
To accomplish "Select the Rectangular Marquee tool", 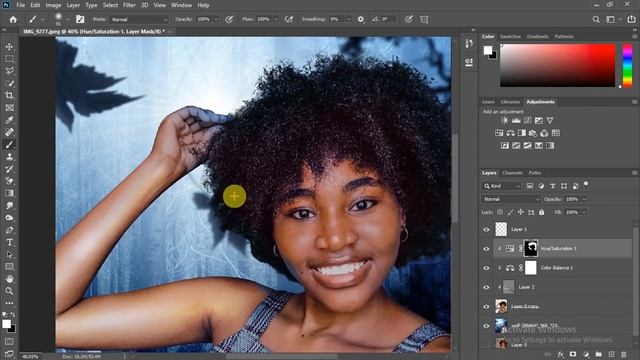I will click(x=9, y=59).
